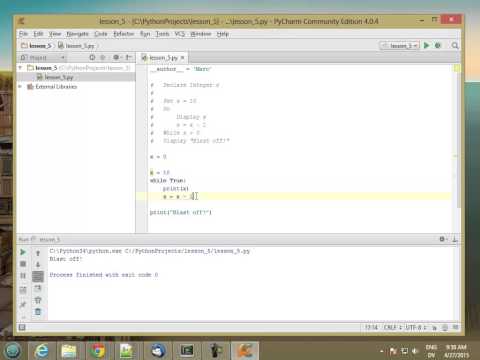Open Project view selector dropdown

[42, 57]
